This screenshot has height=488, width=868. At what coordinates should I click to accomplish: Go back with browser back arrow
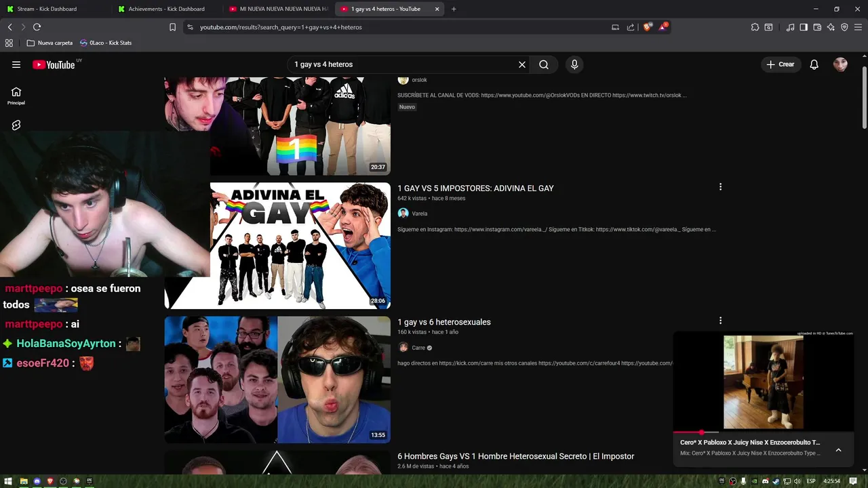coord(9,27)
